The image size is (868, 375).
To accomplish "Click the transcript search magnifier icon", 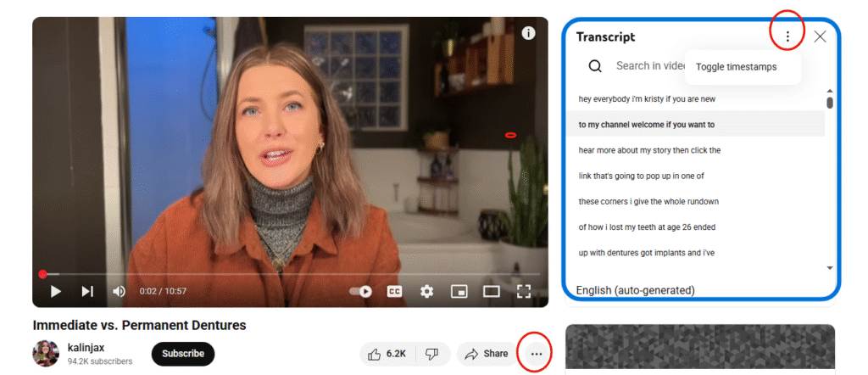I will 595,66.
